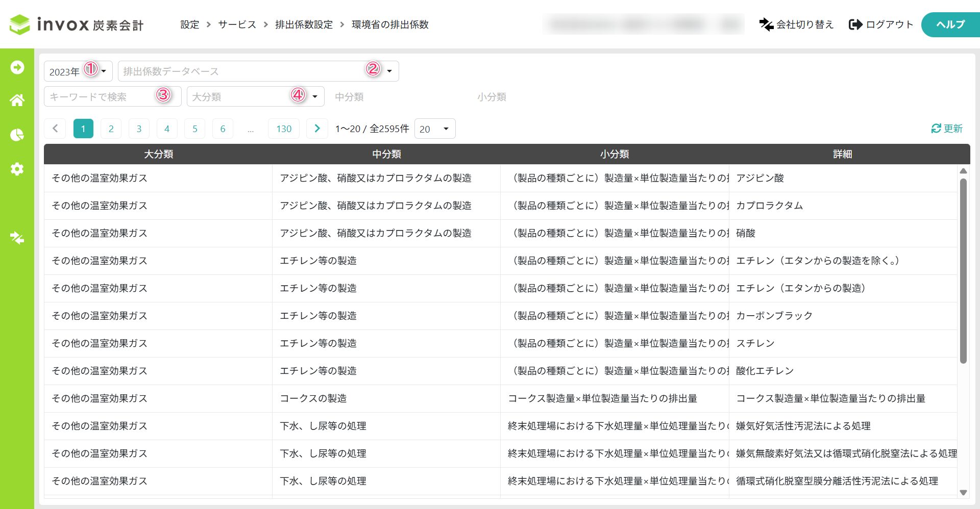980x509 pixels.
Task: Click the コークスの製造 cell
Action: click(x=386, y=398)
